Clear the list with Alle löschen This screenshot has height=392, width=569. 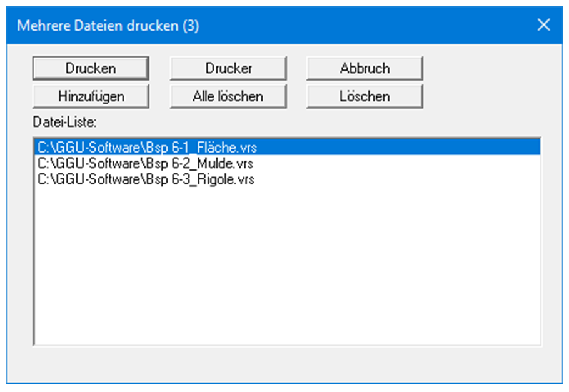click(x=228, y=97)
